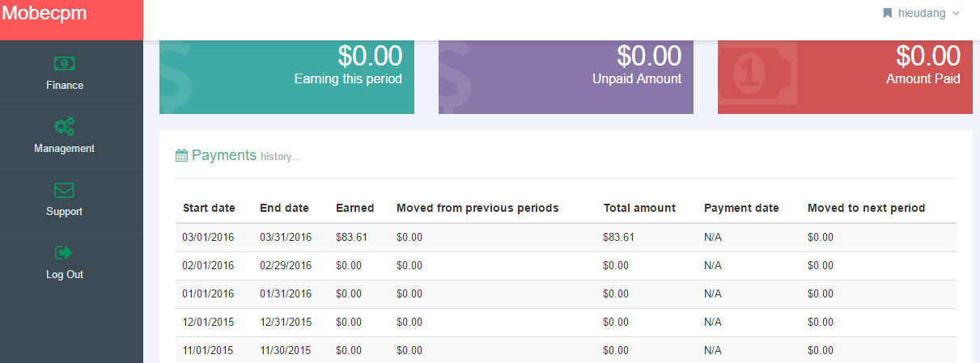Click the Unpaid Amount purple card
The image size is (980, 363).
pos(566,77)
